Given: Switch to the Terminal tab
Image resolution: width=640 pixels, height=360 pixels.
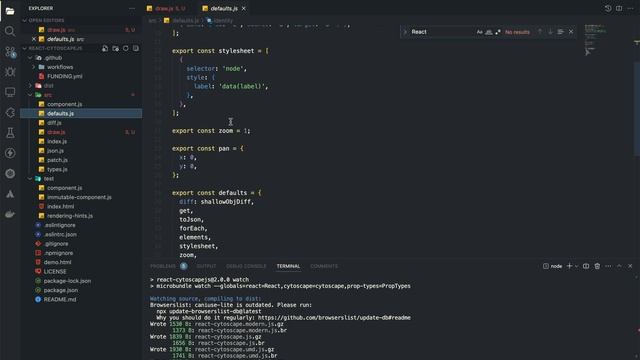Looking at the screenshot, I should (288, 266).
